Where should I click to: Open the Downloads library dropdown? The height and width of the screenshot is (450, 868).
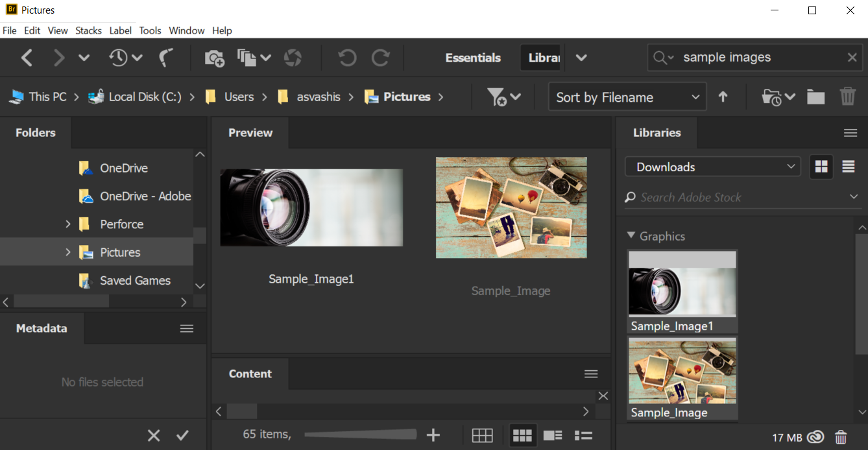coord(713,167)
